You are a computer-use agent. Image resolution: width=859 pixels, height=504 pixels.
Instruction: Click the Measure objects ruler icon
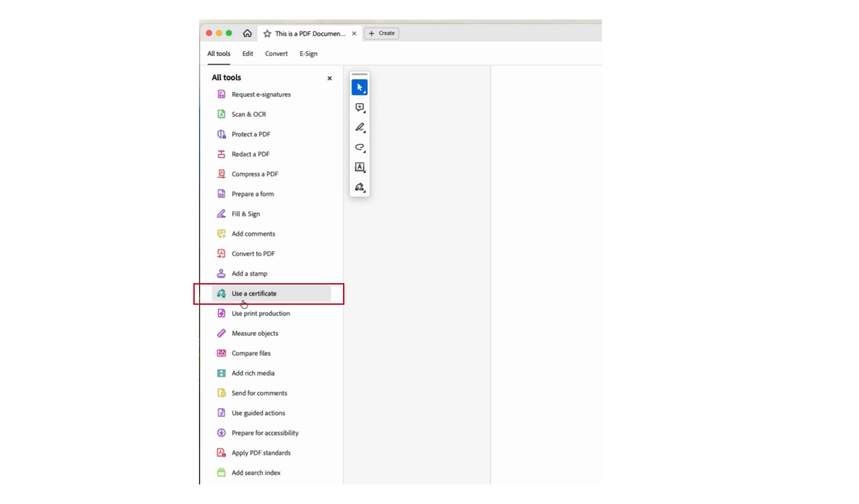221,333
